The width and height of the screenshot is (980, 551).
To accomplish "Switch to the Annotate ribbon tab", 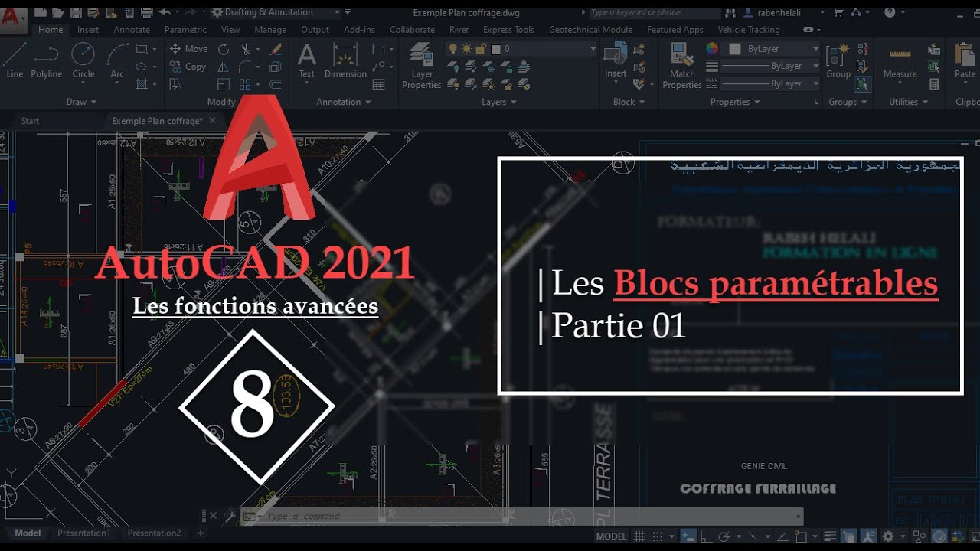I will coord(132,30).
